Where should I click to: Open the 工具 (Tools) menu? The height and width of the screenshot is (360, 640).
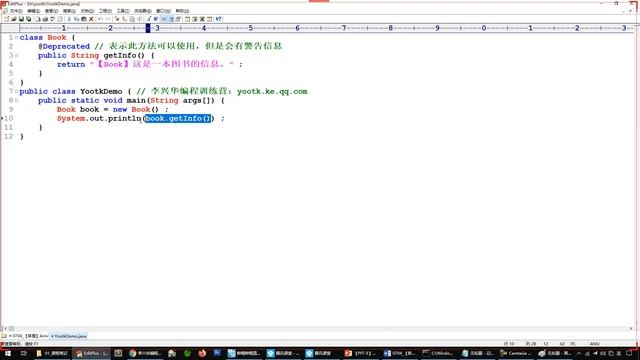point(123,11)
